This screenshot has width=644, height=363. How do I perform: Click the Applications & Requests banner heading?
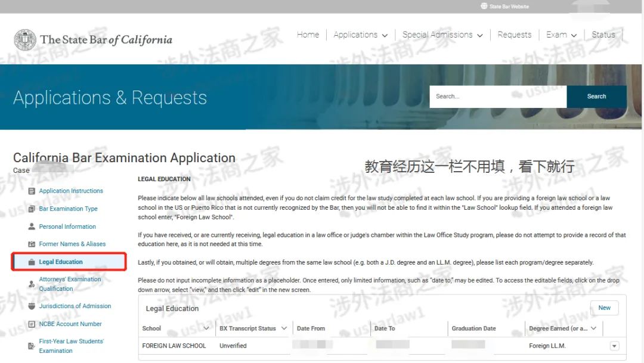110,98
